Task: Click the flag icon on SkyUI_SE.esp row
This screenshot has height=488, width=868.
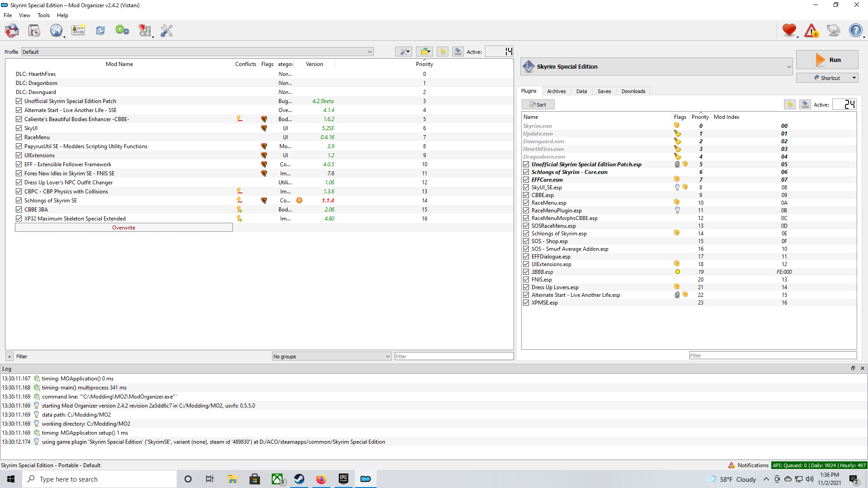Action: coord(677,187)
